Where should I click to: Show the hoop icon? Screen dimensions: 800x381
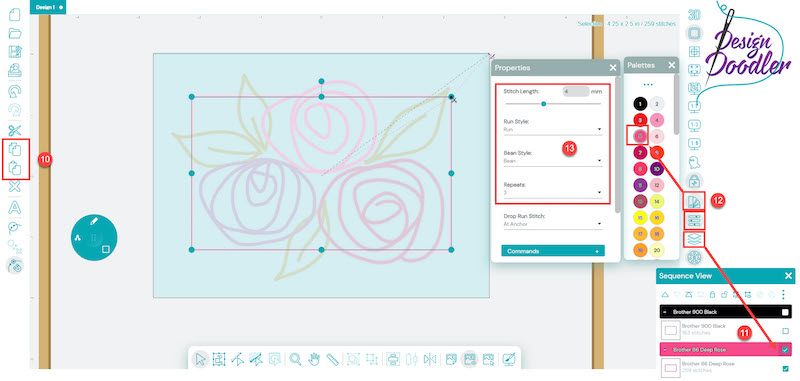(x=694, y=34)
